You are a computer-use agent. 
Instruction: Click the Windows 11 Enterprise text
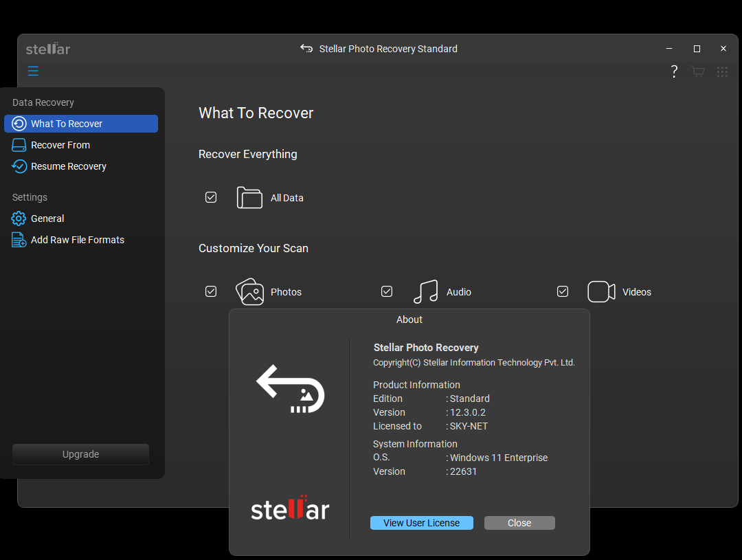point(499,458)
